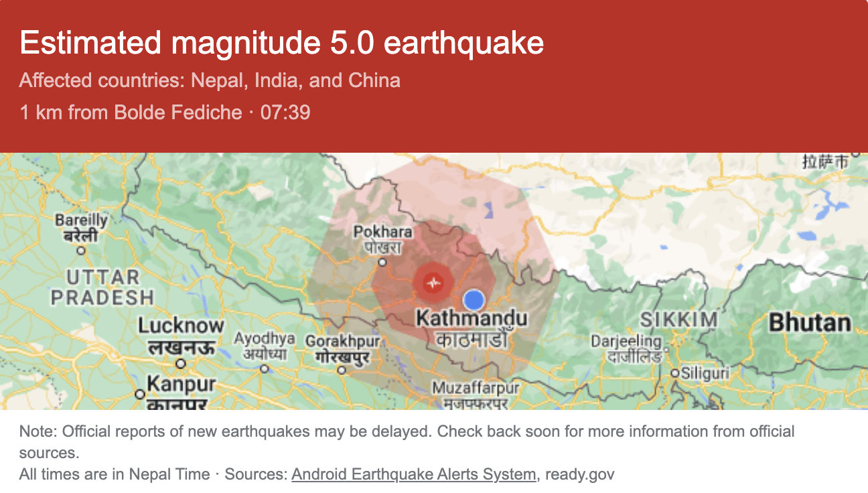Click the Sikkim label on the map
Viewport: 868px width, 493px height.
point(679,320)
